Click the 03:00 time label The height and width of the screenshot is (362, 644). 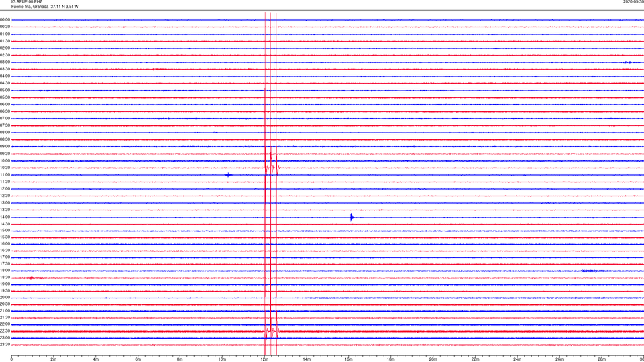click(5, 62)
